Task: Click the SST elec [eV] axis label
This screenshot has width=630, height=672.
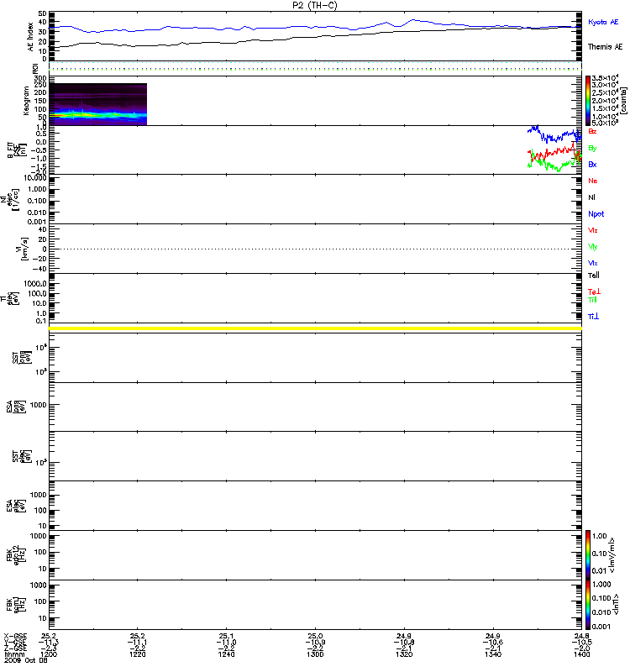Action: pos(22,456)
